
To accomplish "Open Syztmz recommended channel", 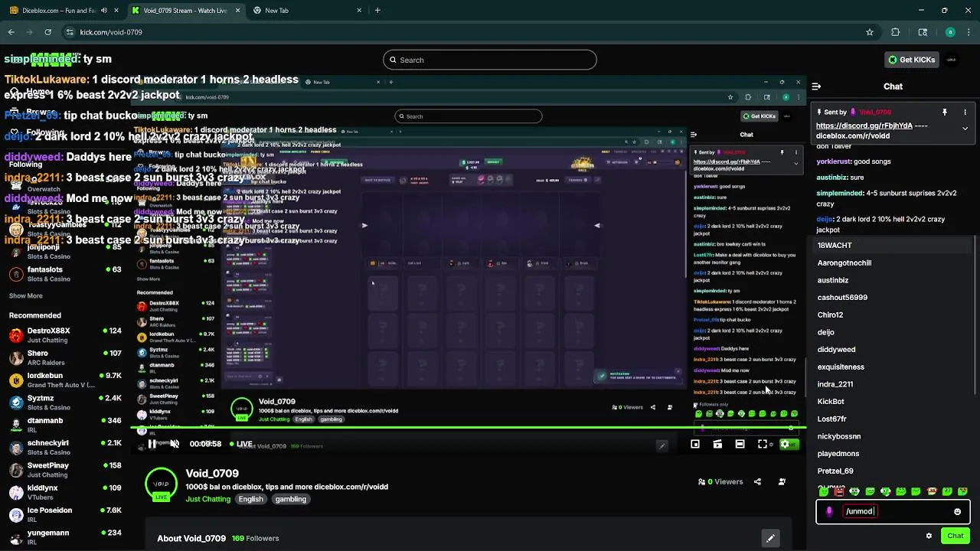I will point(65,403).
